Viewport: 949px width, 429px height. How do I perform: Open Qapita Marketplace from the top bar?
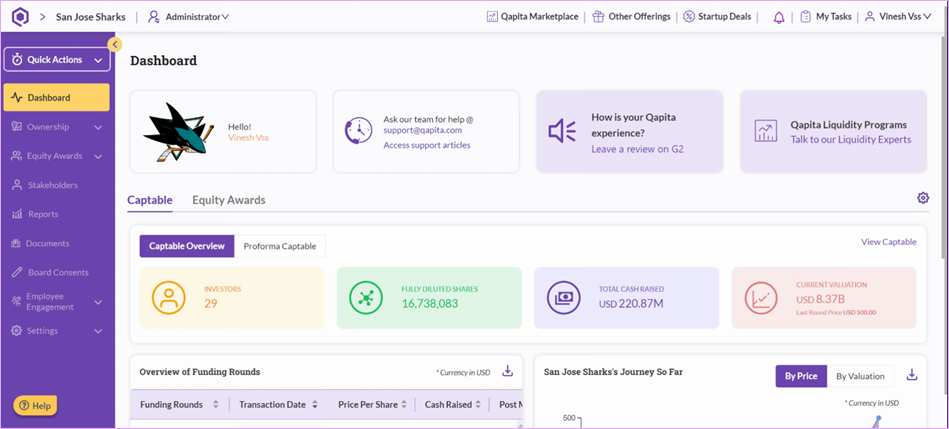[539, 17]
